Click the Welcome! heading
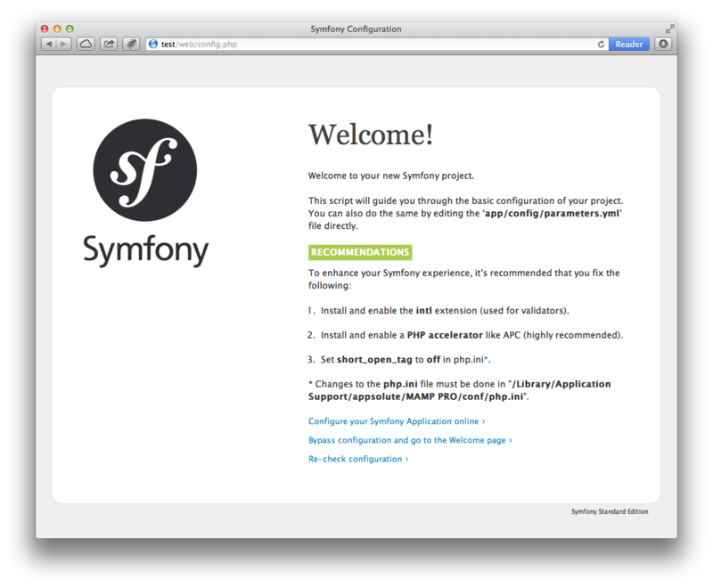 [371, 135]
